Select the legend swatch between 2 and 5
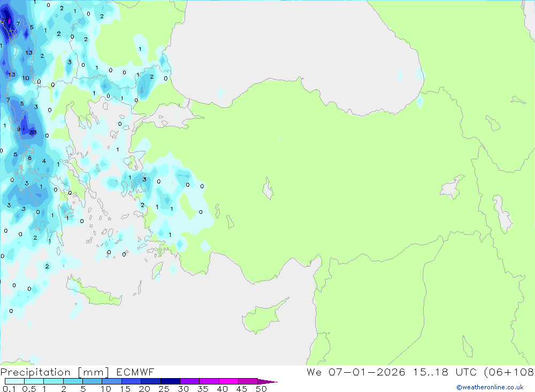The width and height of the screenshot is (535, 392). (73, 381)
